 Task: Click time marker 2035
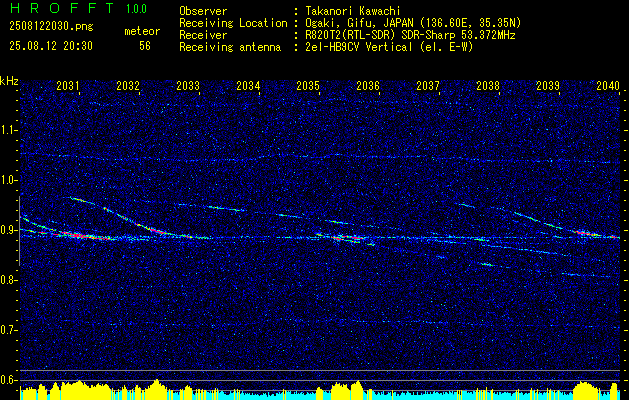[308, 85]
